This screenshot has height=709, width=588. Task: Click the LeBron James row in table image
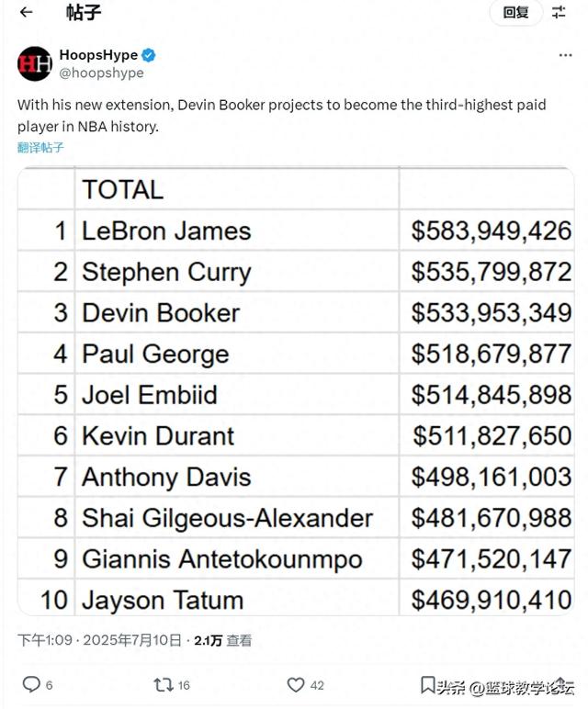(x=296, y=231)
